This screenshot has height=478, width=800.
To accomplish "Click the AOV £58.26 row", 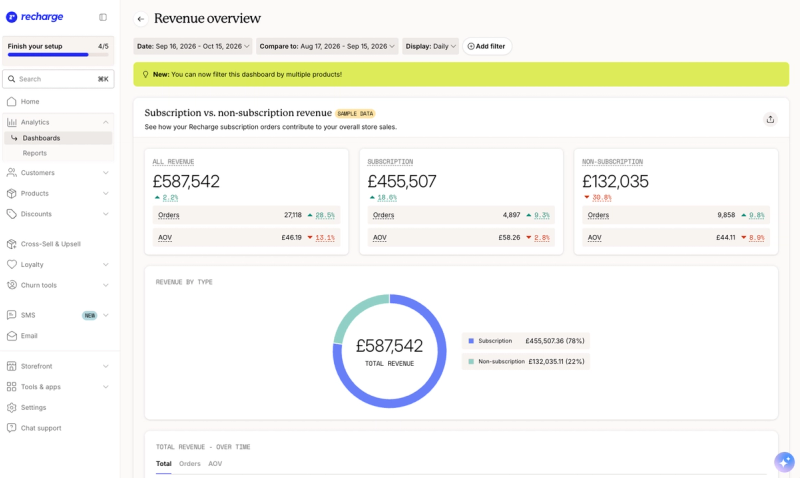I will (x=461, y=238).
